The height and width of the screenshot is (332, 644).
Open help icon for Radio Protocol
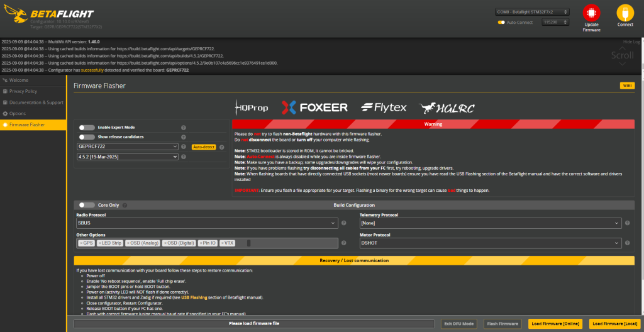tap(344, 223)
